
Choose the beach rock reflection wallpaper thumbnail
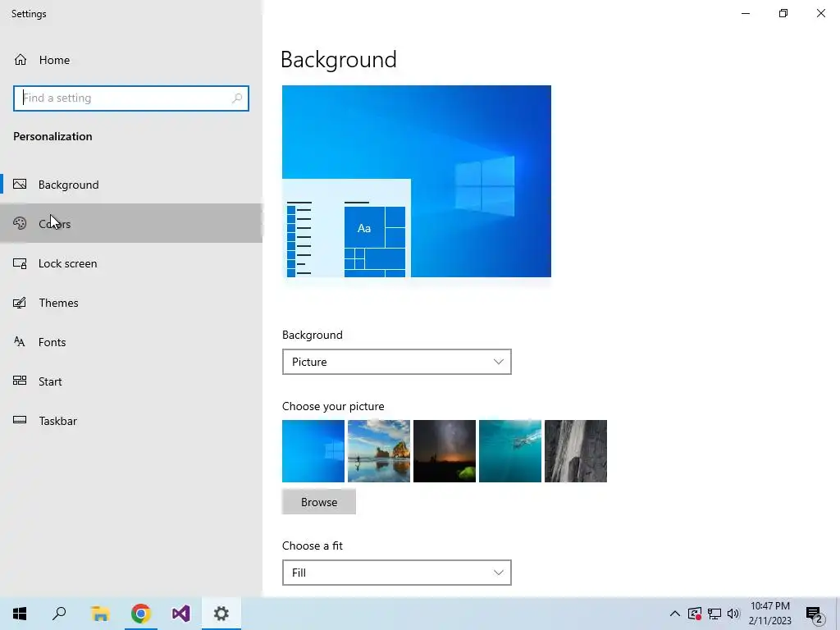coord(379,451)
